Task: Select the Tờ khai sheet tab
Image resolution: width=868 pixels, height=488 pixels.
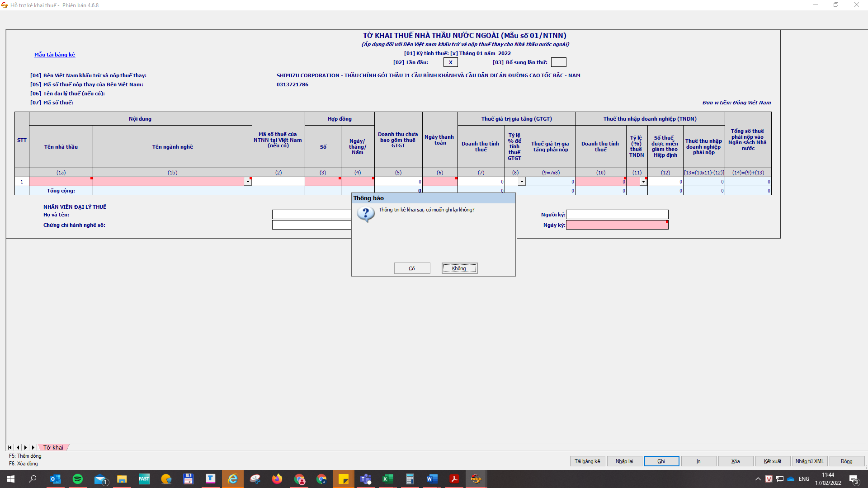Action: point(53,447)
